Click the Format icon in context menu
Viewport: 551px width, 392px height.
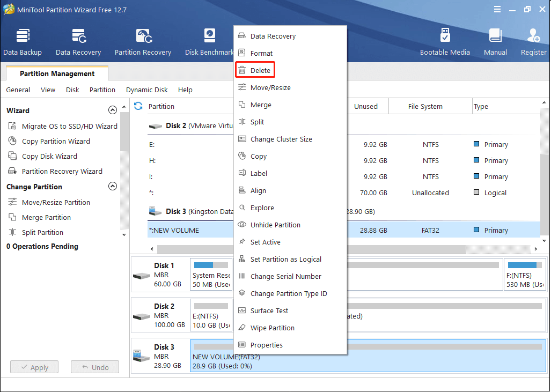242,53
